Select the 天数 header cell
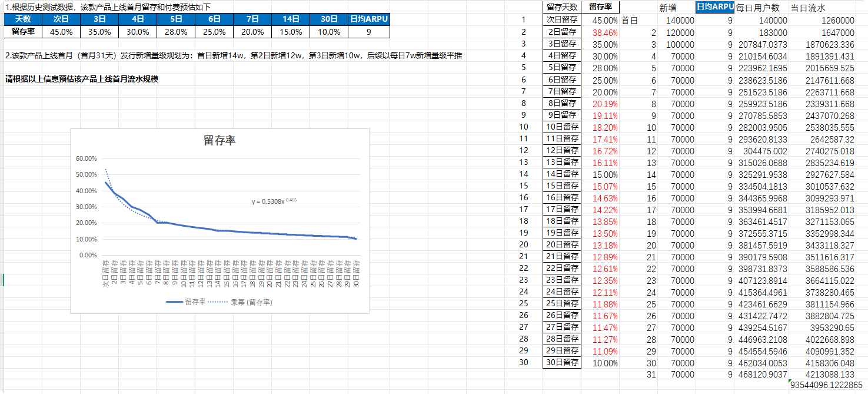The width and height of the screenshot is (868, 394). tap(23, 19)
